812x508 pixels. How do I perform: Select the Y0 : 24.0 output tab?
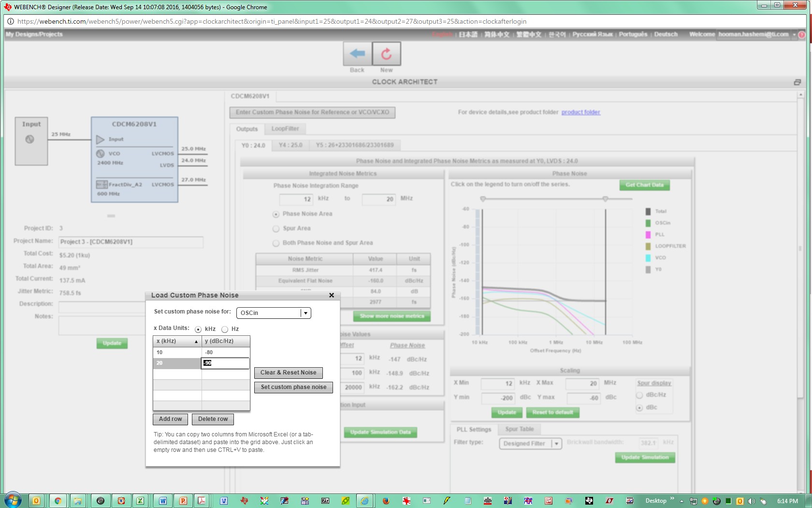coord(253,146)
